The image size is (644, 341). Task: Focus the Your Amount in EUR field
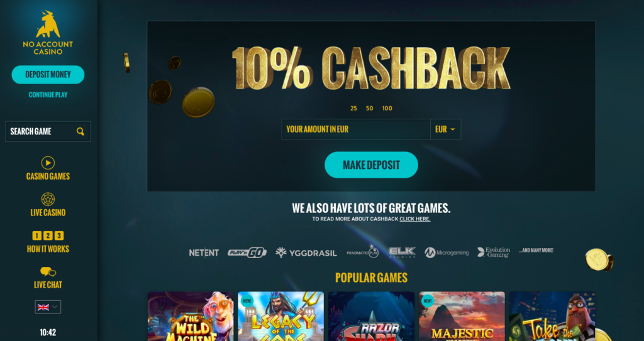[356, 129]
